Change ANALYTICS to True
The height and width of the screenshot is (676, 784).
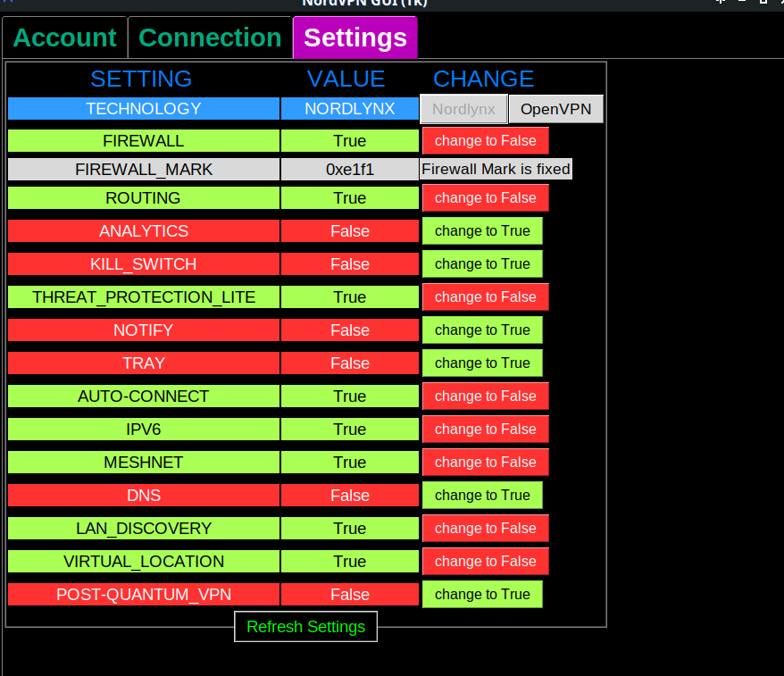click(x=482, y=231)
